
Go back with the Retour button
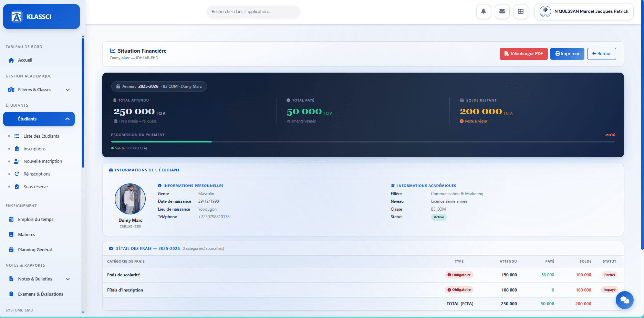tap(602, 54)
